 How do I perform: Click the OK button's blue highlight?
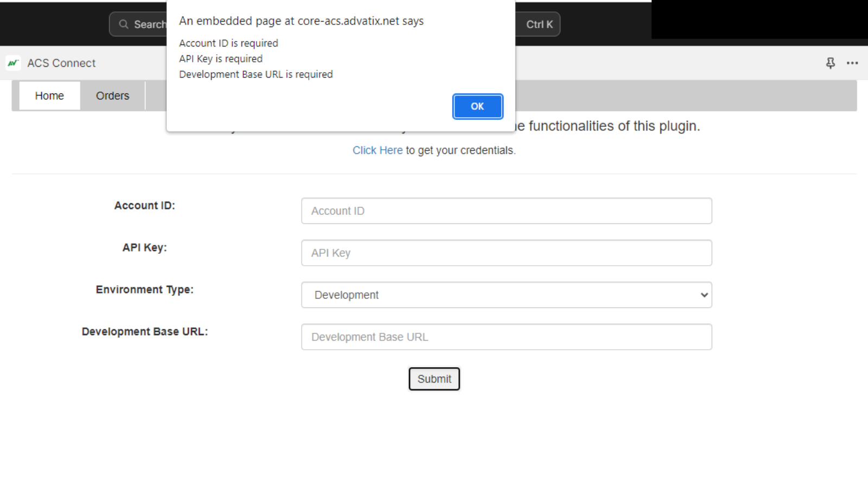477,106
